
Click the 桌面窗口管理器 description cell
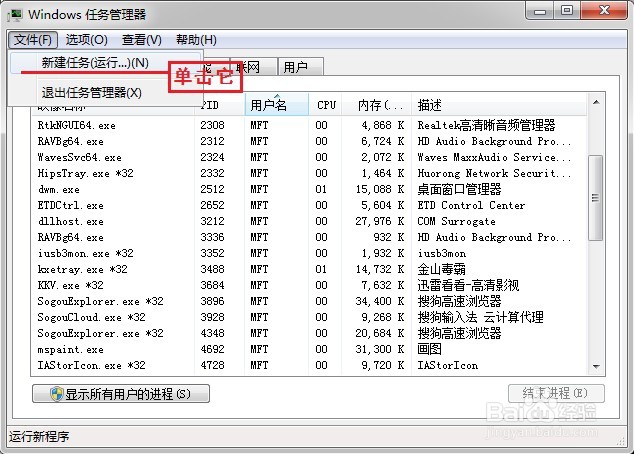459,189
